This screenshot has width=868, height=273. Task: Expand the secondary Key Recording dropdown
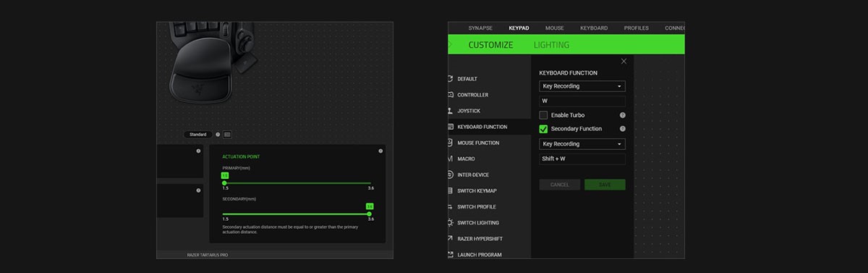[x=582, y=144]
